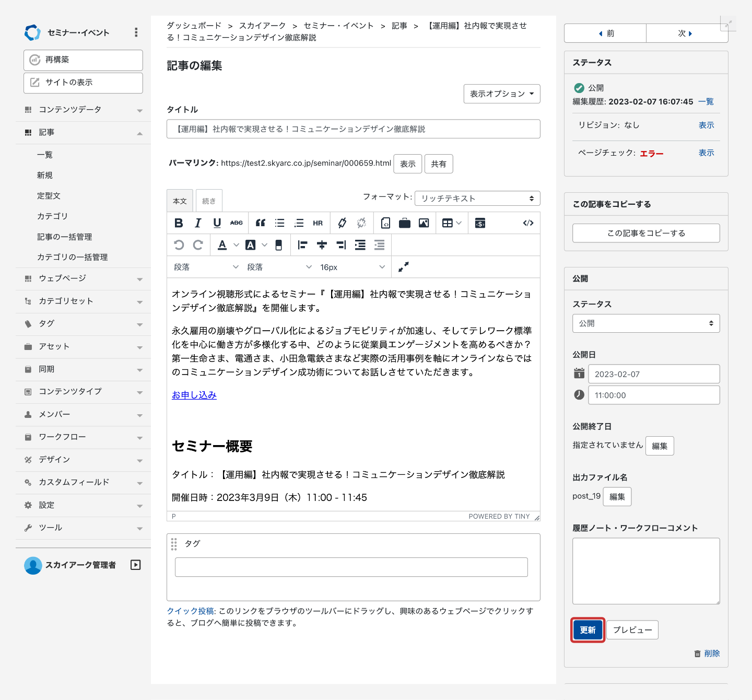Click the insert link icon
752x700 pixels.
pyautogui.click(x=342, y=223)
